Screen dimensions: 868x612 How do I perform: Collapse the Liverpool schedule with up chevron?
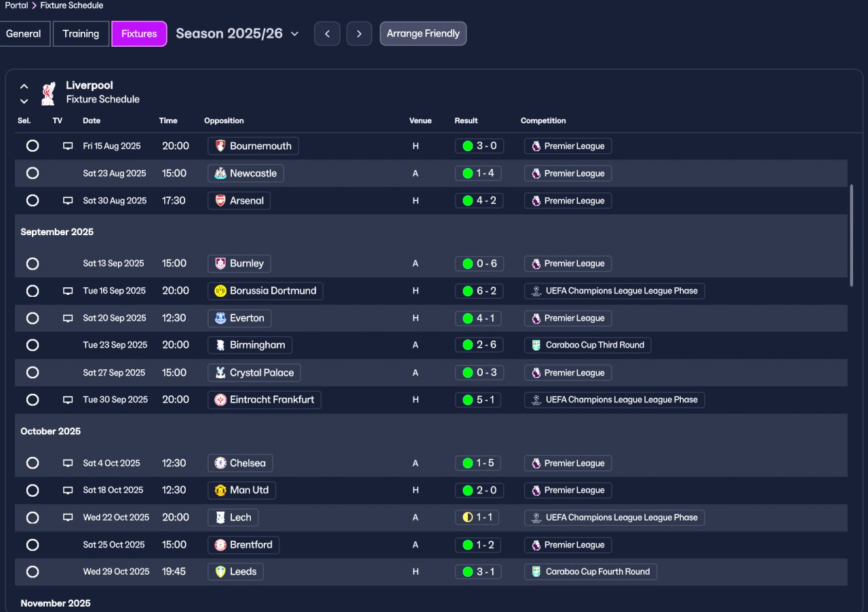point(24,86)
